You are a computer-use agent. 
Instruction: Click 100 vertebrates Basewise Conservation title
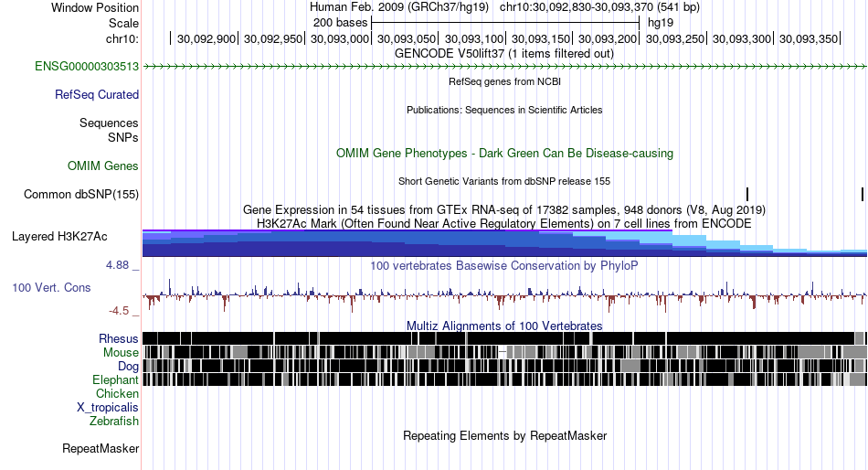(504, 265)
